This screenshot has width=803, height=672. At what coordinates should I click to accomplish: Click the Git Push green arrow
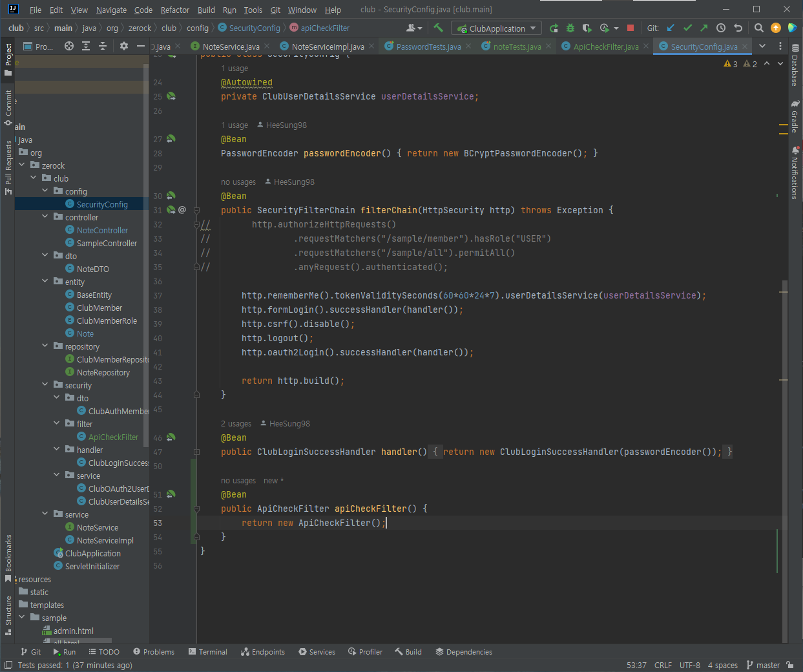[x=704, y=28]
